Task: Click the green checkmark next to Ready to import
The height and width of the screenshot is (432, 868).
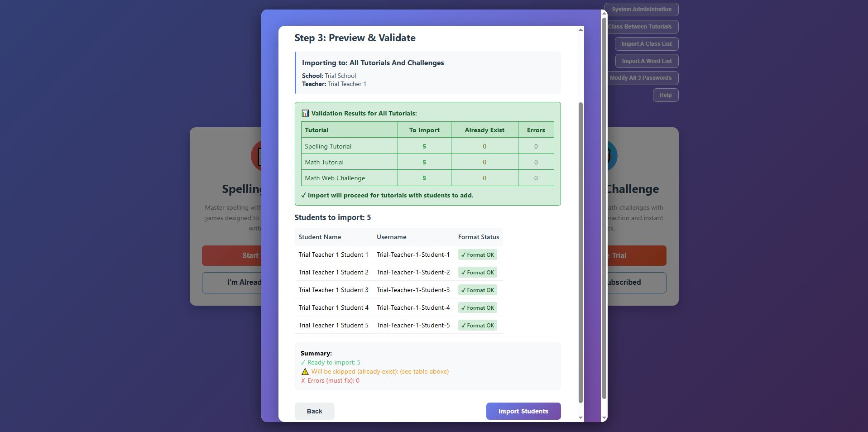Action: pyautogui.click(x=302, y=362)
